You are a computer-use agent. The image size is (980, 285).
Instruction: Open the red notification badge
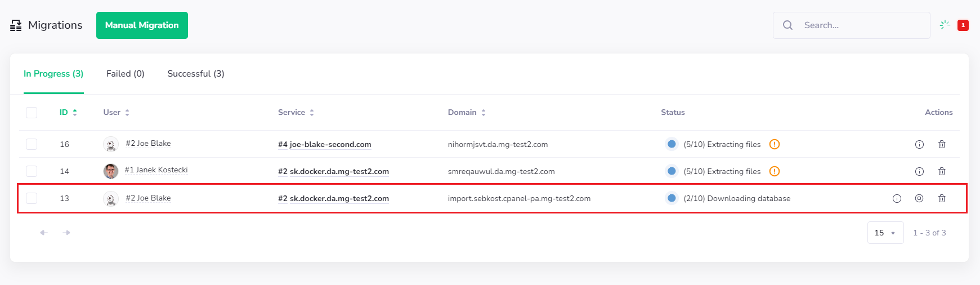point(963,25)
